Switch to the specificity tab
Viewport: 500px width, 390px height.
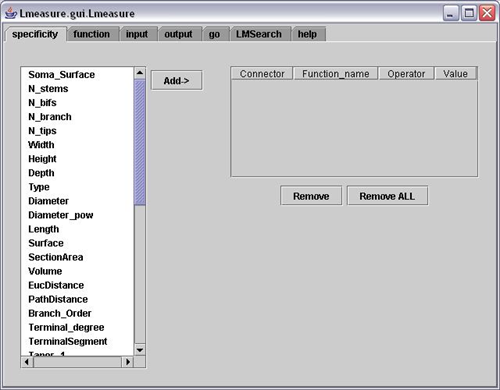pos(35,34)
